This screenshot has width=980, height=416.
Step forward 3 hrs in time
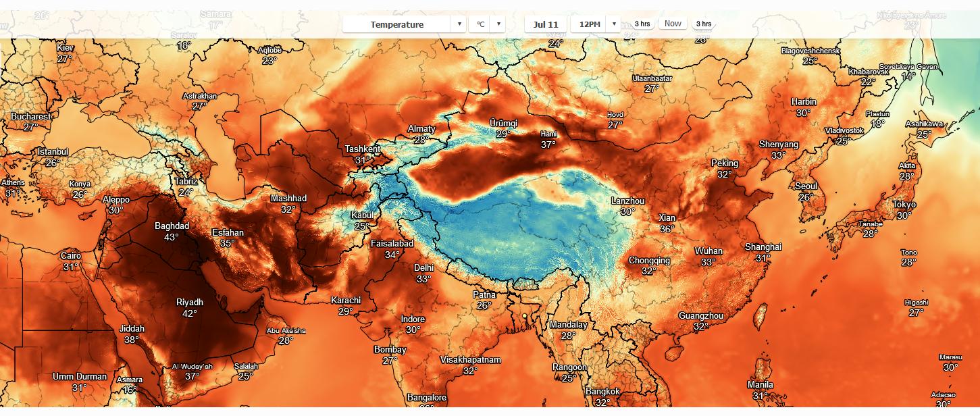coord(704,23)
